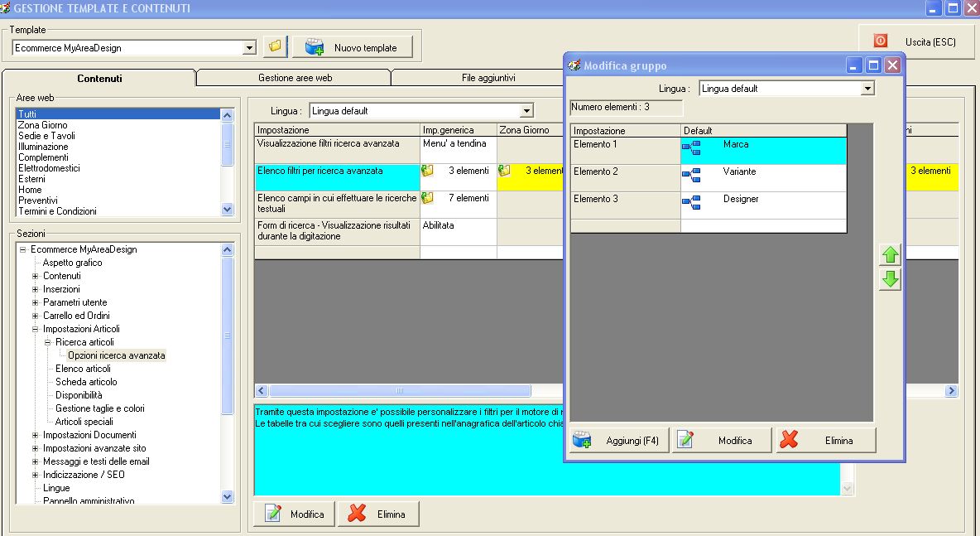The width and height of the screenshot is (980, 536).
Task: Click grid scroll right arrow
Action: pyautogui.click(x=951, y=391)
